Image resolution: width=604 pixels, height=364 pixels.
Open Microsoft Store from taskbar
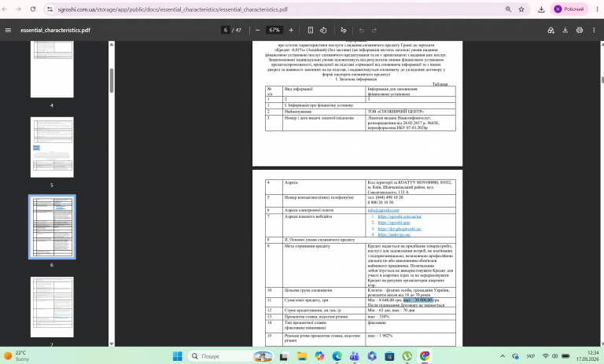pos(389,356)
